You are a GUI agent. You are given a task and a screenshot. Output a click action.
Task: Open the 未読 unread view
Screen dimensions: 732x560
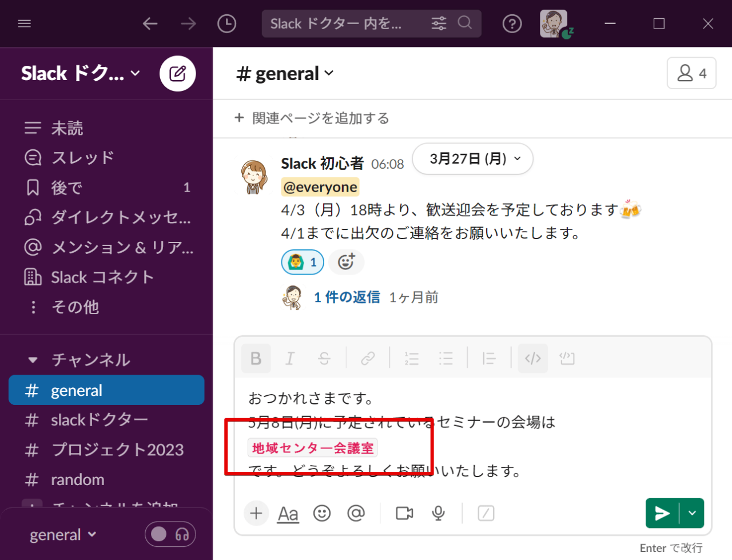point(106,128)
